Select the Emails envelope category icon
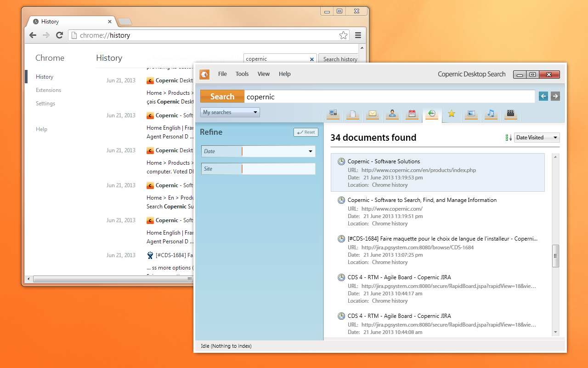Viewport: 588px width, 368px height. (x=373, y=114)
